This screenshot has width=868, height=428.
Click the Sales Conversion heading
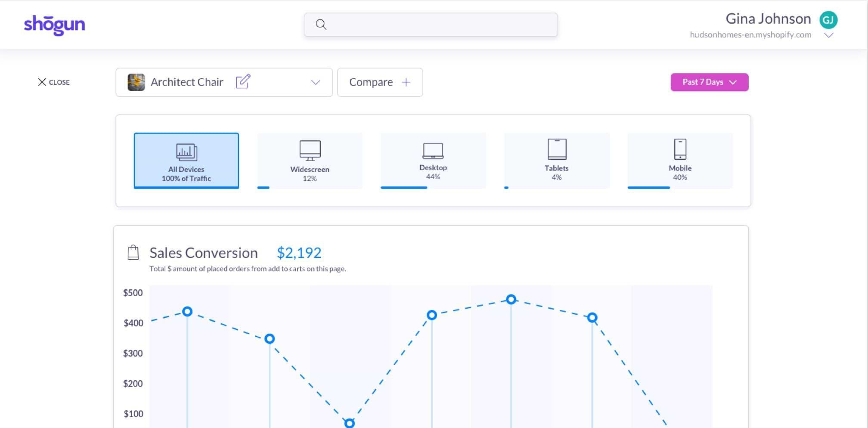point(204,253)
